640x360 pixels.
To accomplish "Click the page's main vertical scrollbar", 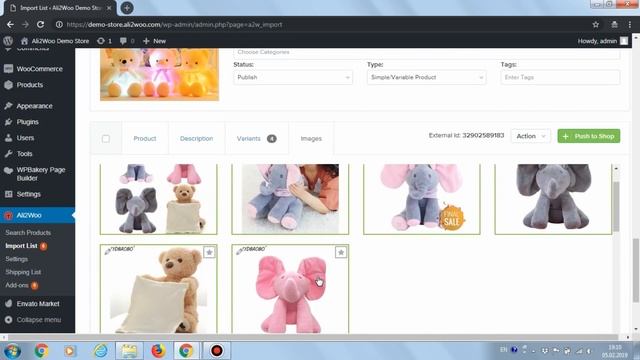I will point(636,270).
